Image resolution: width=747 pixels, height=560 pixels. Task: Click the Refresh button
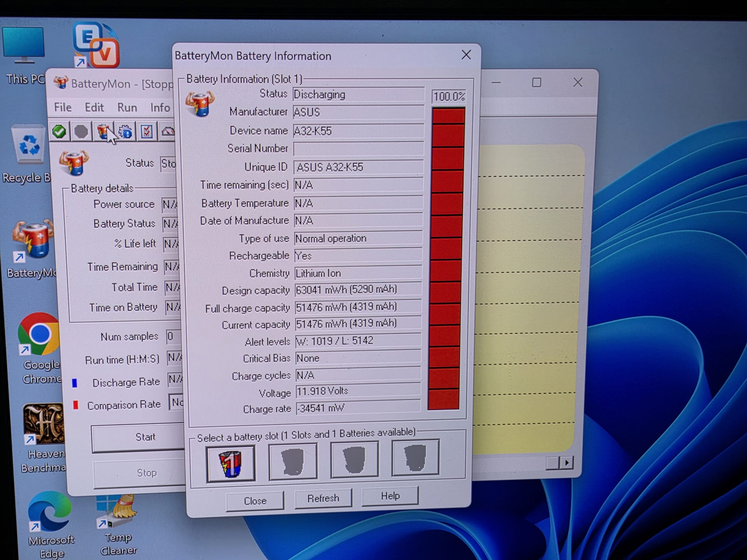click(323, 498)
